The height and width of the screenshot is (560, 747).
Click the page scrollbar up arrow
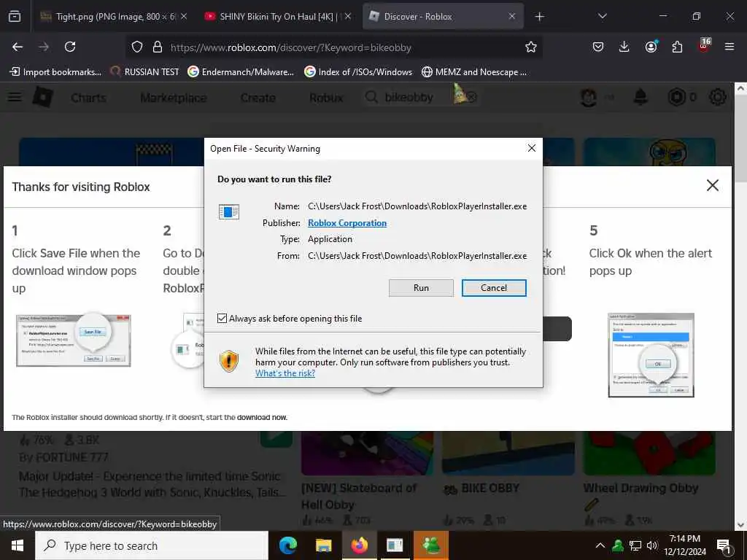pyautogui.click(x=740, y=88)
